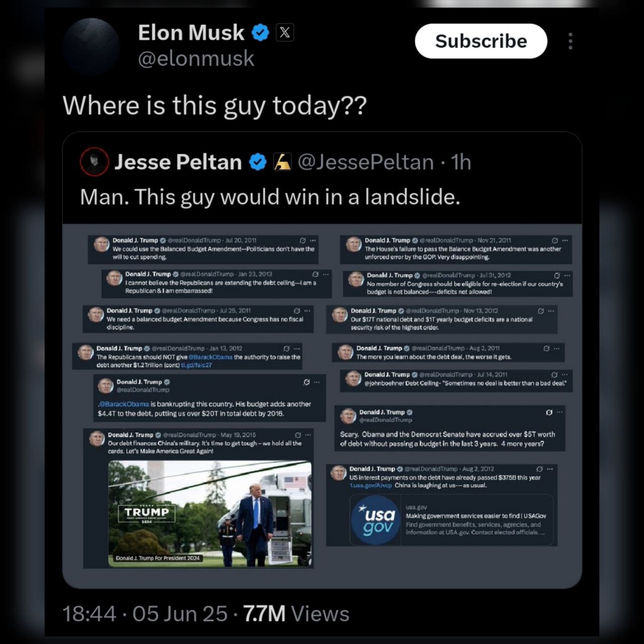The image size is (644, 644).
Task: Open the usa.gov link preview card text
Action: [475, 520]
